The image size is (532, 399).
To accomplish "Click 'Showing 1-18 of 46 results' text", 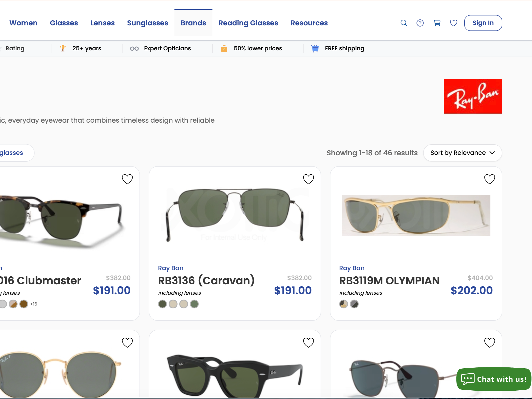I will (x=372, y=153).
